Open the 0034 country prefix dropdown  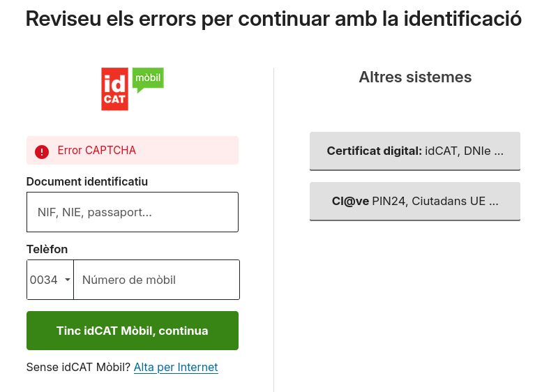(x=50, y=280)
